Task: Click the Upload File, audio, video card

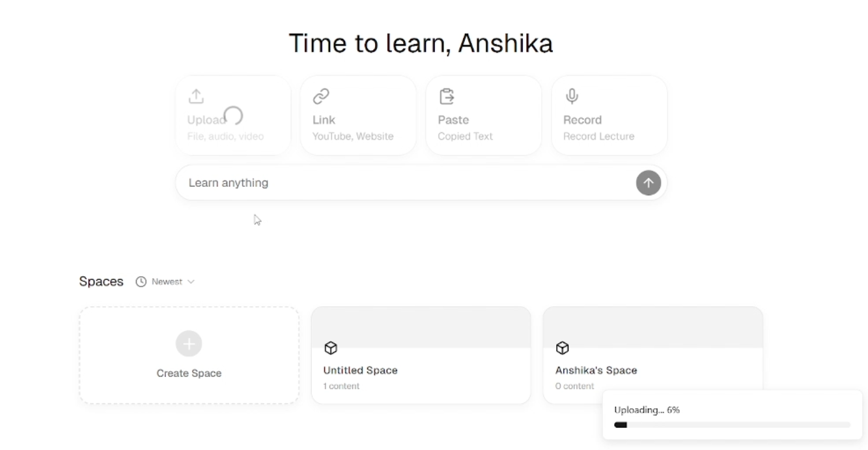Action: 233,115
